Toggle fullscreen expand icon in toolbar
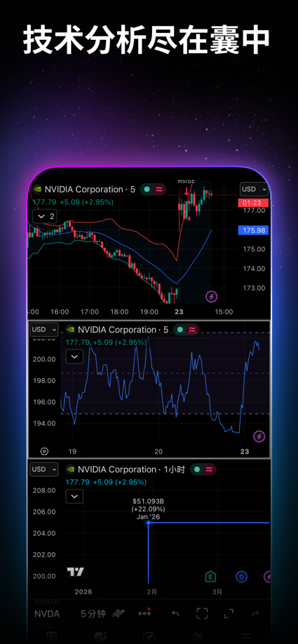 pyautogui.click(x=229, y=614)
